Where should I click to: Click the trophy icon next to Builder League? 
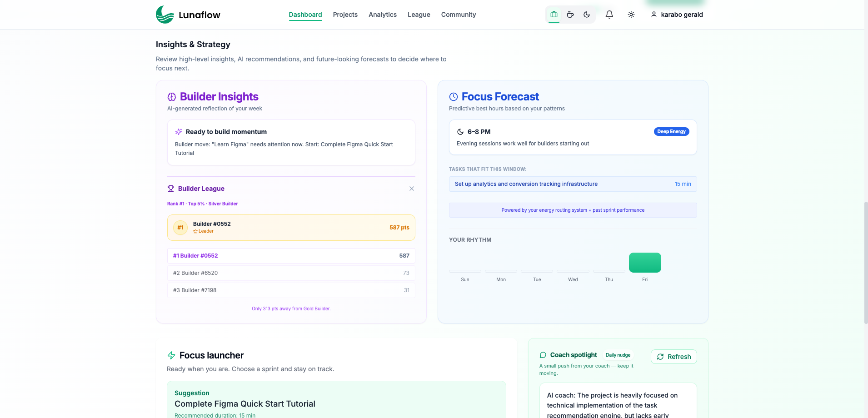pos(171,189)
